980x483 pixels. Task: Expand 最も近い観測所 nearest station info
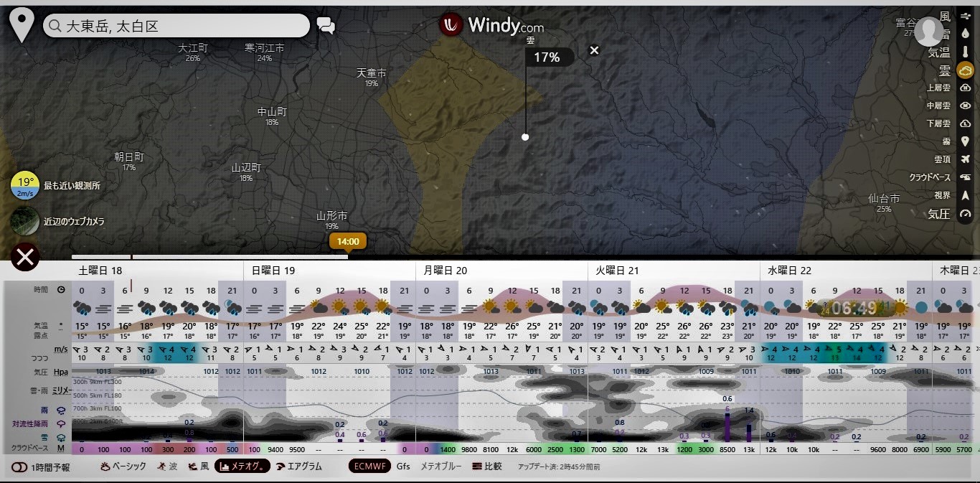click(x=24, y=185)
